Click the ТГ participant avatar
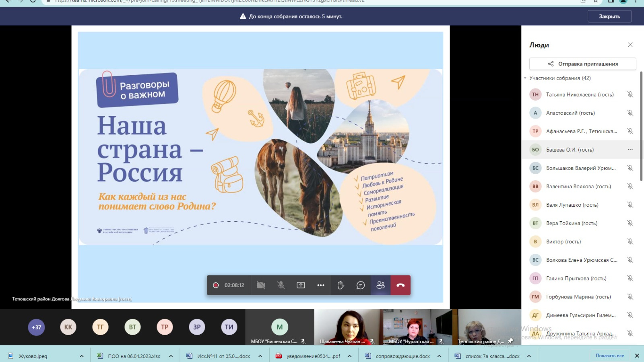The image size is (644, 362). 101,327
